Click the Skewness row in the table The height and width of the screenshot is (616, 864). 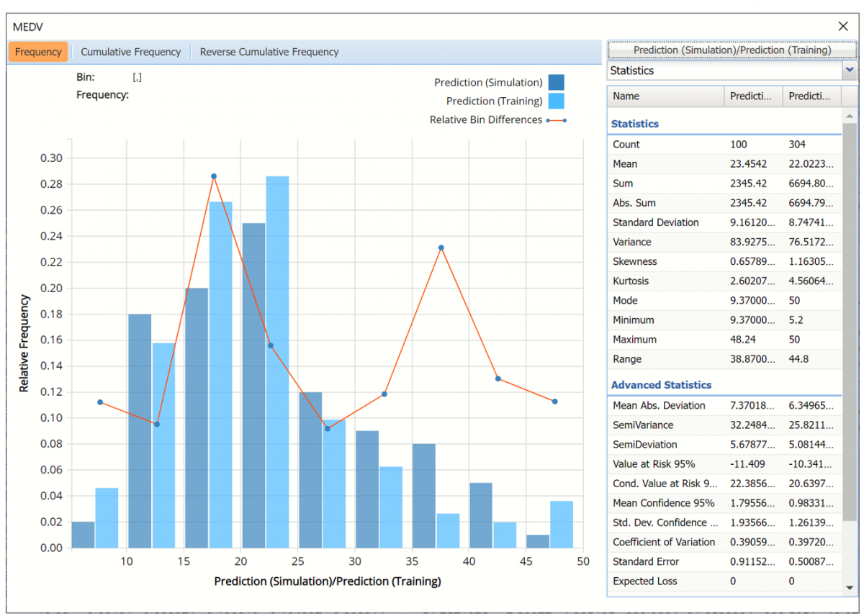pos(724,261)
